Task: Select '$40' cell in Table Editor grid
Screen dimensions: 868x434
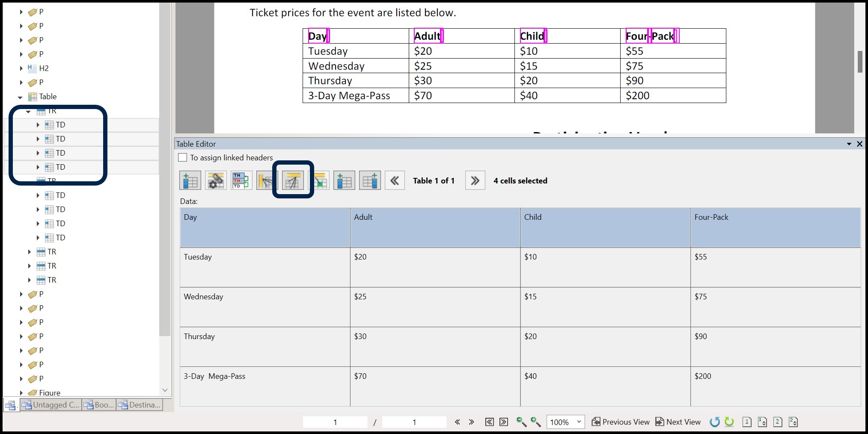Action: pos(605,387)
